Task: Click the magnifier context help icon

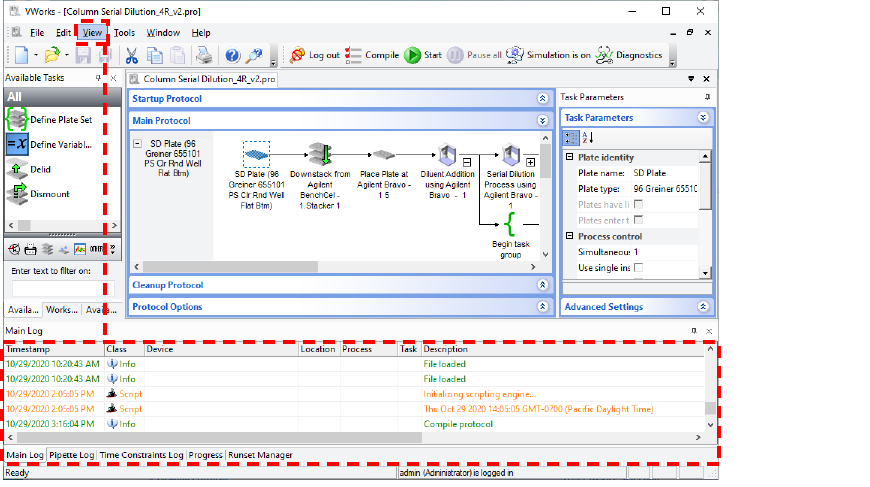Action: tap(254, 55)
